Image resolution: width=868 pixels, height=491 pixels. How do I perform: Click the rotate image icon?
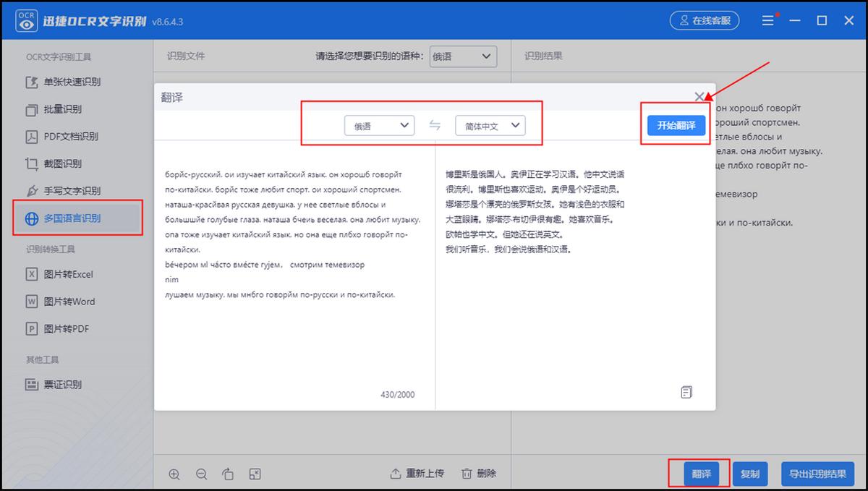(x=229, y=474)
